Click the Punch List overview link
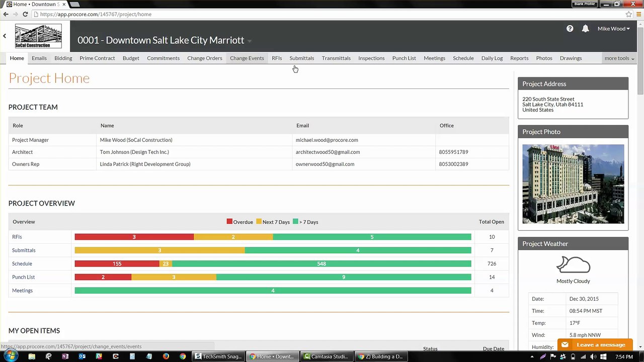Viewport: 644px width, 362px height. pos(24,277)
